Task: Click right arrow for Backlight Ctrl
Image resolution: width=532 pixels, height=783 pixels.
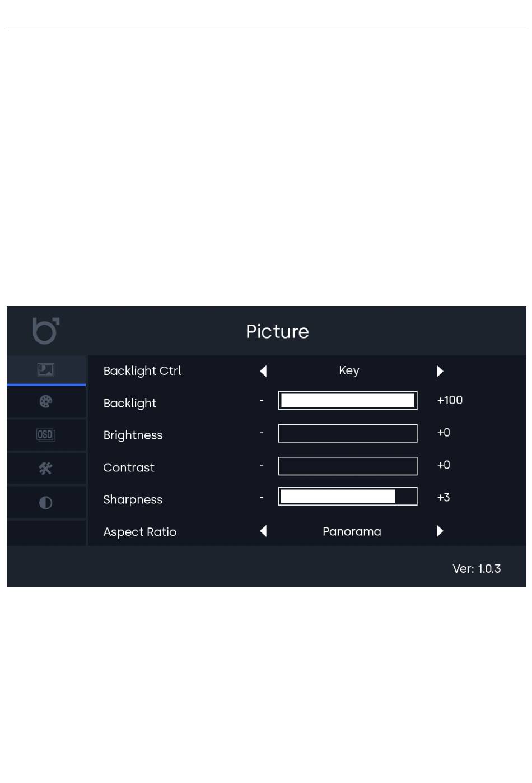Action: click(x=440, y=371)
